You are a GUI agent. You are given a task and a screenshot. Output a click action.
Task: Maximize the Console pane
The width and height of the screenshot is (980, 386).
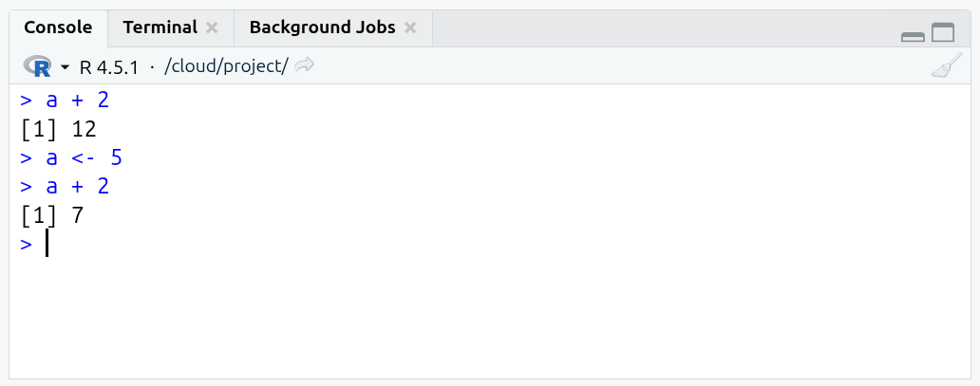[943, 34]
